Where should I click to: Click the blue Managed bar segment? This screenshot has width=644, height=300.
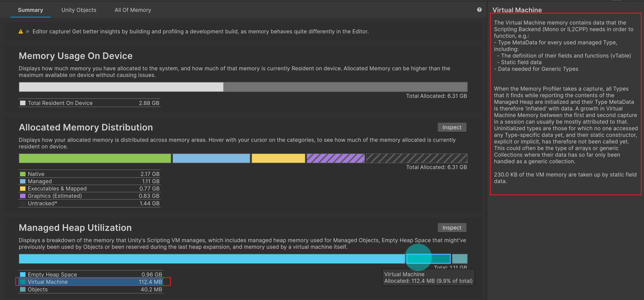tap(211, 158)
